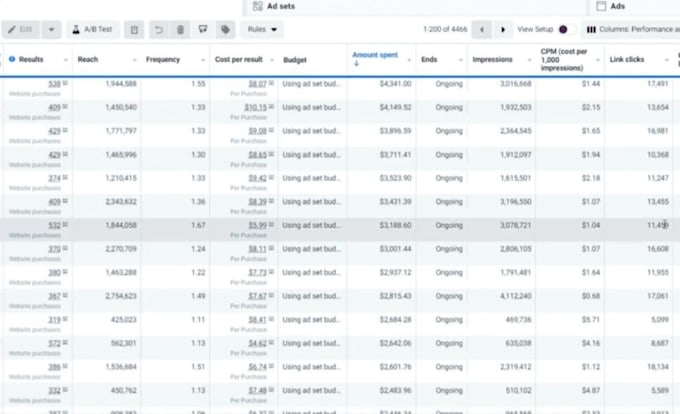
Task: Click the trash delete icon
Action: pyautogui.click(x=180, y=29)
